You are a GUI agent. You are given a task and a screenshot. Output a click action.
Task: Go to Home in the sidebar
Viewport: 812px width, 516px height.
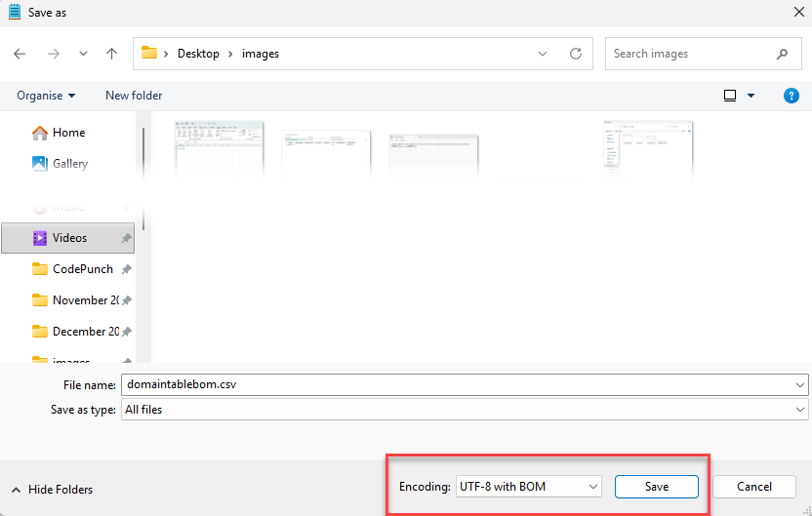[59, 133]
